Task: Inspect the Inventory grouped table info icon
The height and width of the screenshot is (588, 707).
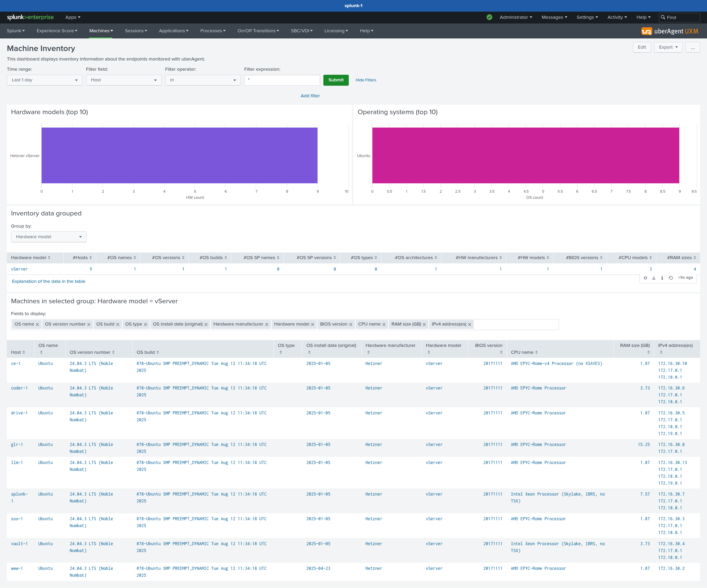Action: [662, 278]
